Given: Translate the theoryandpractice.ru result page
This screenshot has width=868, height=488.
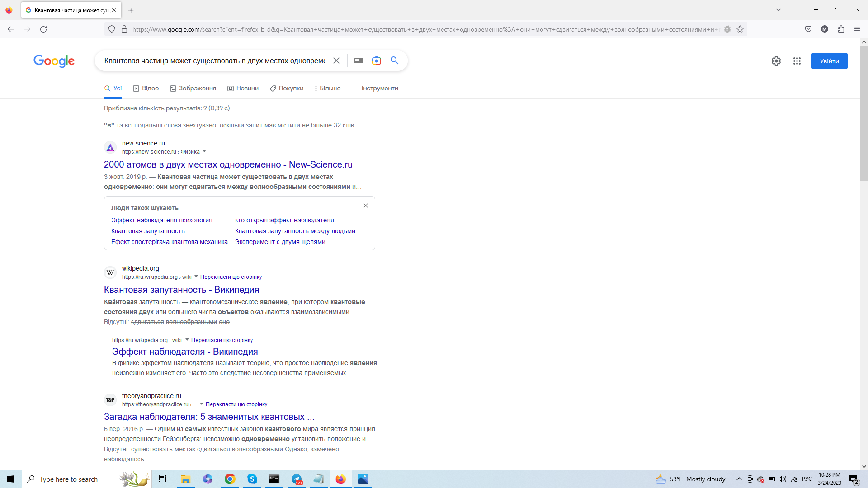Looking at the screenshot, I should coord(236,404).
